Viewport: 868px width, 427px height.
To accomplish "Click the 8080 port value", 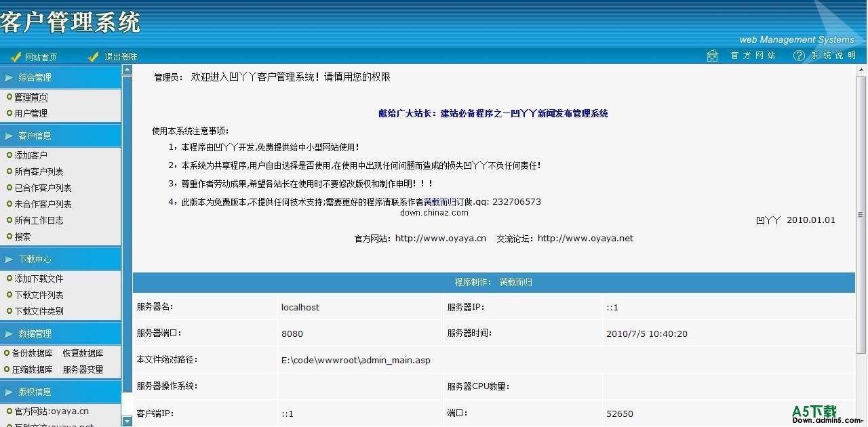I will (x=292, y=333).
